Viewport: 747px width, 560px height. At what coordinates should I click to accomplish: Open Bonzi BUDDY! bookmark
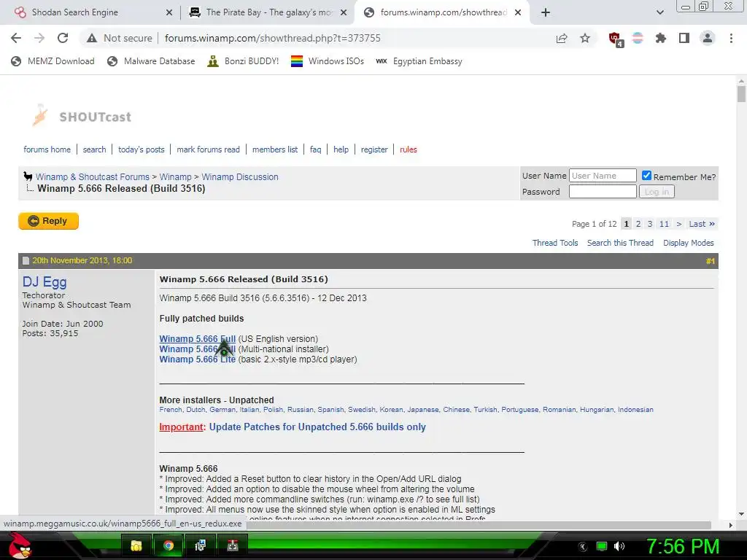[243, 61]
